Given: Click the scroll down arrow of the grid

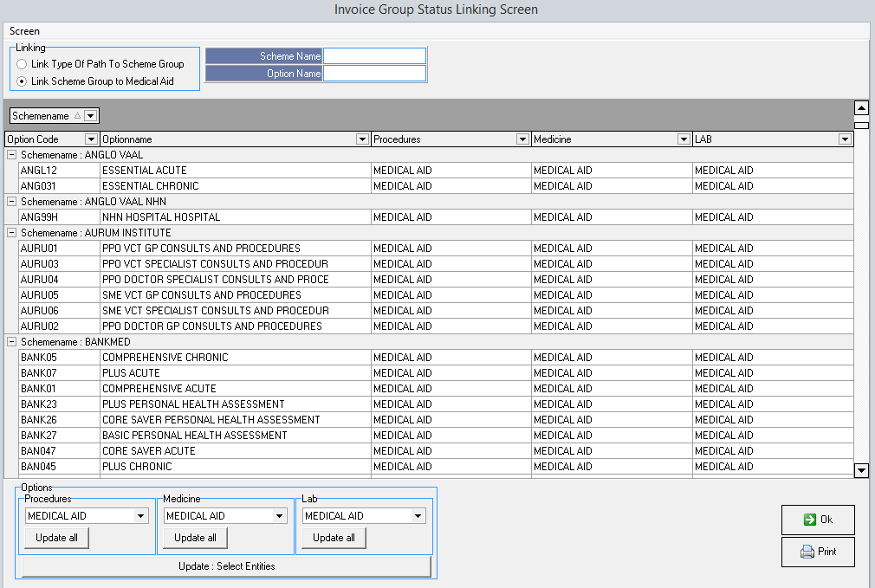Looking at the screenshot, I should tap(861, 470).
